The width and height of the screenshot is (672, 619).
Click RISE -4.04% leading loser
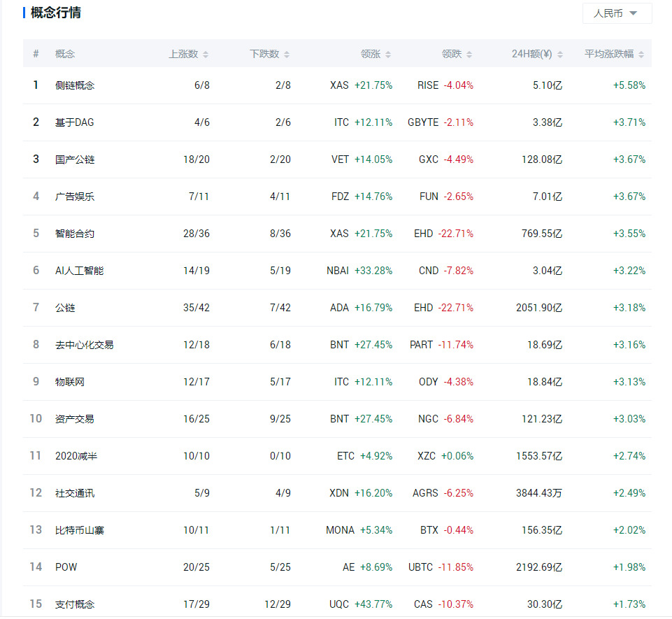coord(445,85)
